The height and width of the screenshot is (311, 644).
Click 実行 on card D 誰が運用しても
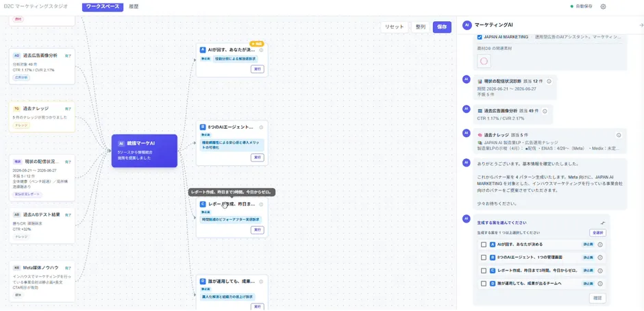[257, 306]
